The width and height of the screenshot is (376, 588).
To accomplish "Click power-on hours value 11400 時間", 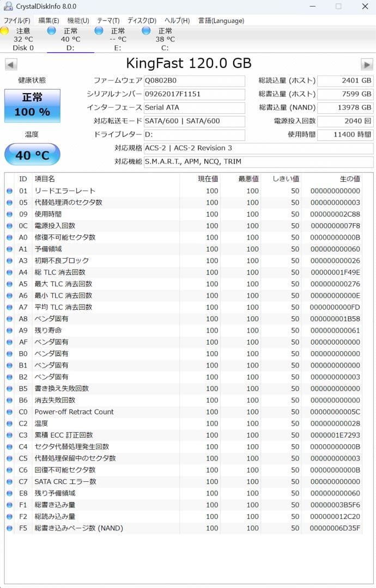I will pos(345,134).
